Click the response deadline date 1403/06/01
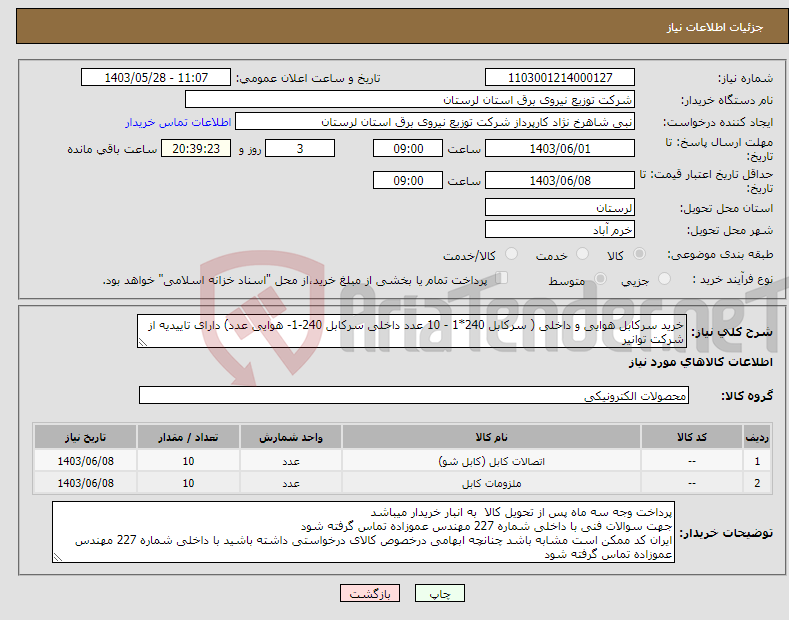Screen dimensions: 789x620 (x=560, y=148)
